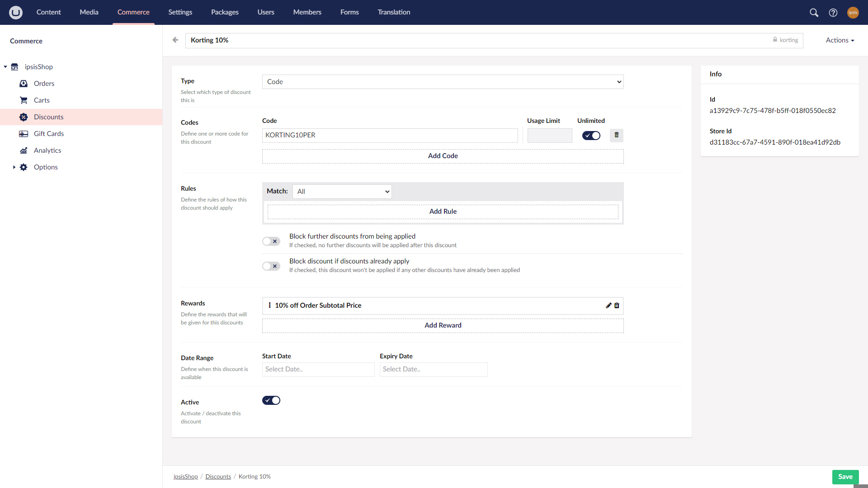Switch to the Media section
Image resolution: width=868 pixels, height=488 pixels.
tap(89, 12)
